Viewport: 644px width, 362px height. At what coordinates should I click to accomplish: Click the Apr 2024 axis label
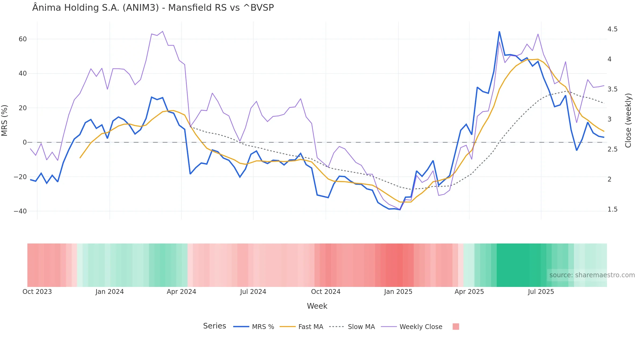click(181, 292)
